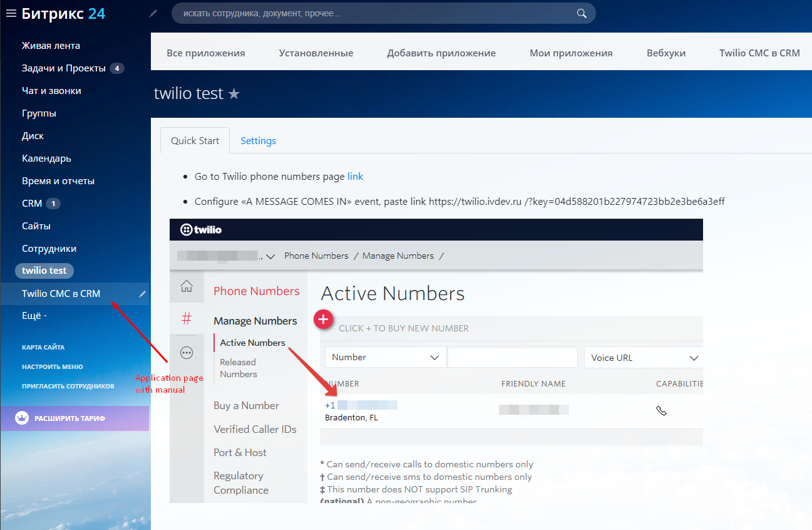Click the Manage Numbers breadcrumb in Twilio
The width and height of the screenshot is (812, 530).
point(398,256)
